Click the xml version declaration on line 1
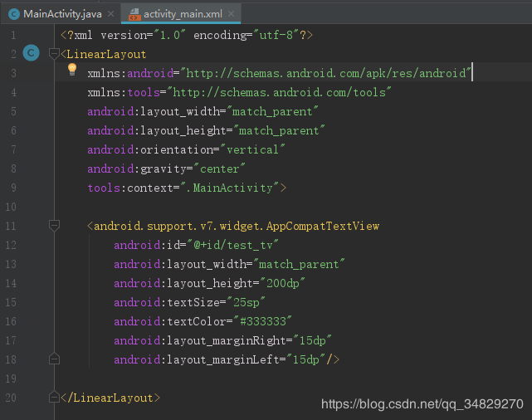Screen dimensions: 532x420 187,35
